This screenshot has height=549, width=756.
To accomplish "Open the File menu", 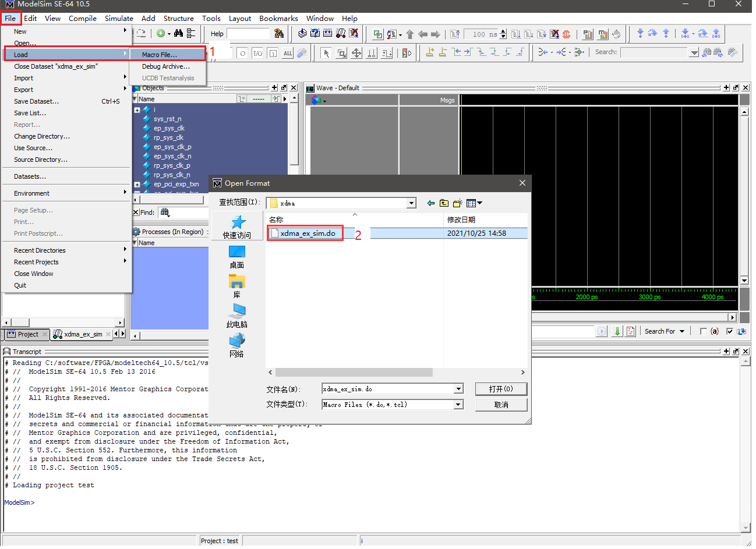I will click(10, 18).
